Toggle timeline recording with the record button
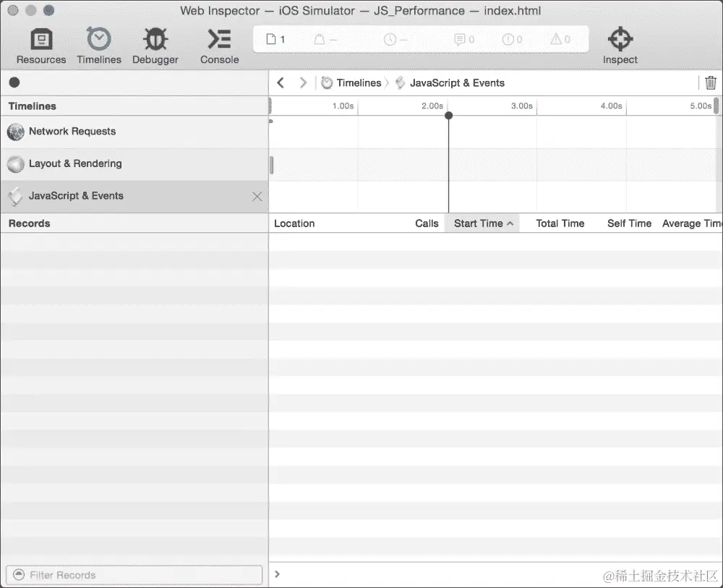The image size is (723, 588). 14,82
